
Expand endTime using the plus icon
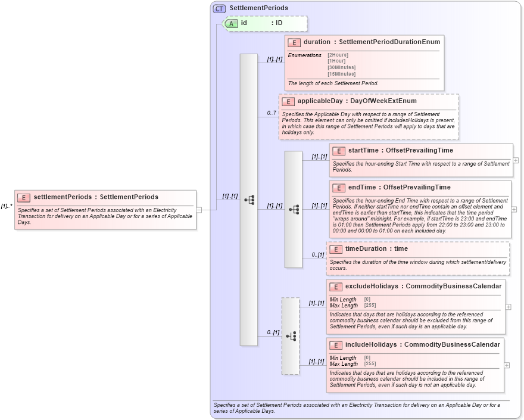[513, 210]
